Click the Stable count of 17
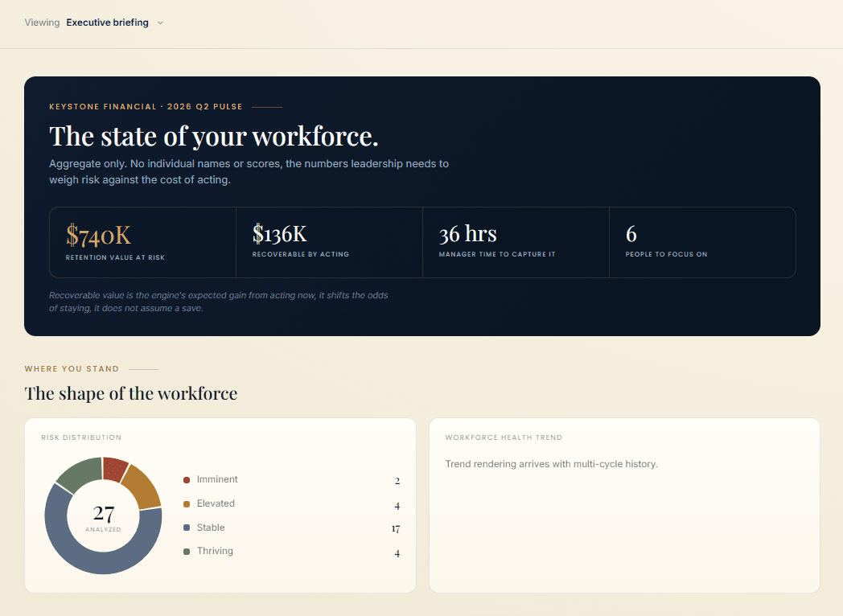The image size is (843, 616). [396, 529]
